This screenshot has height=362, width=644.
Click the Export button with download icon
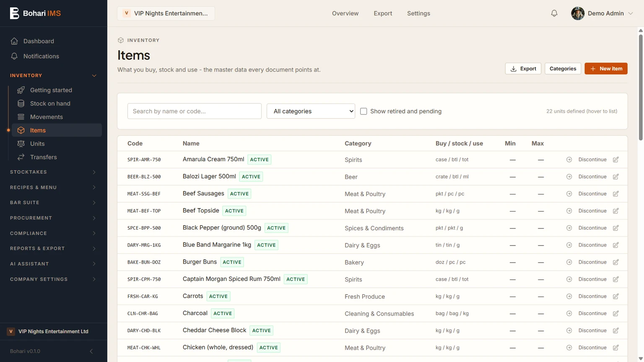click(523, 69)
